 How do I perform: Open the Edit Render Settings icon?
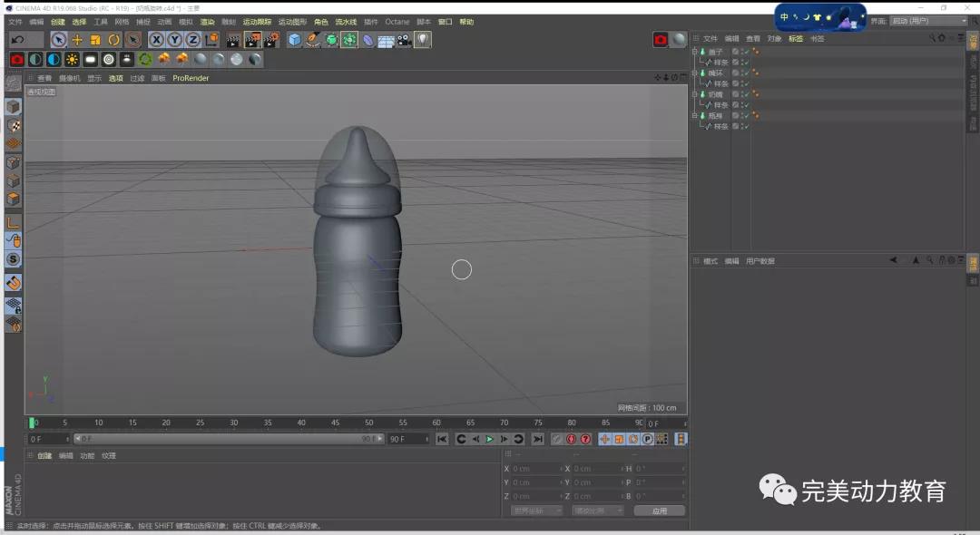(271, 40)
